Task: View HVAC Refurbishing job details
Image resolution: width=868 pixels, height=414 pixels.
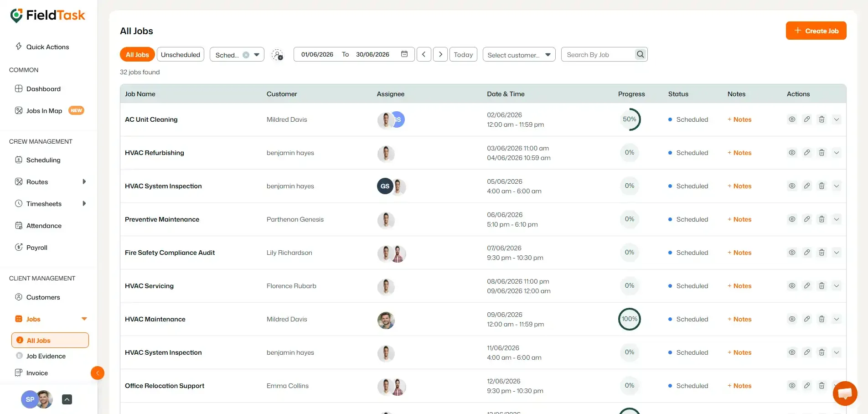Action: 792,153
